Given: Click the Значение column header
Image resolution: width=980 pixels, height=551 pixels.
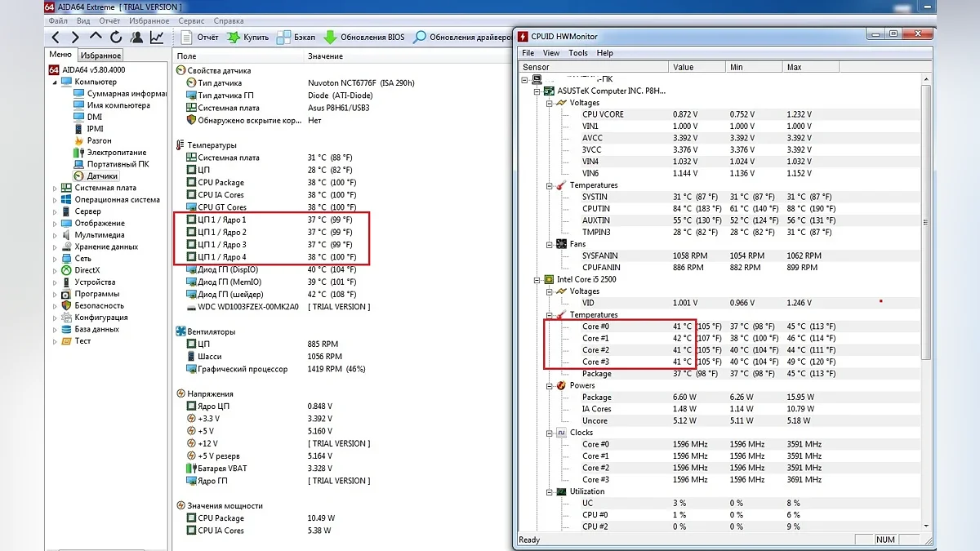Looking at the screenshot, I should 408,56.
